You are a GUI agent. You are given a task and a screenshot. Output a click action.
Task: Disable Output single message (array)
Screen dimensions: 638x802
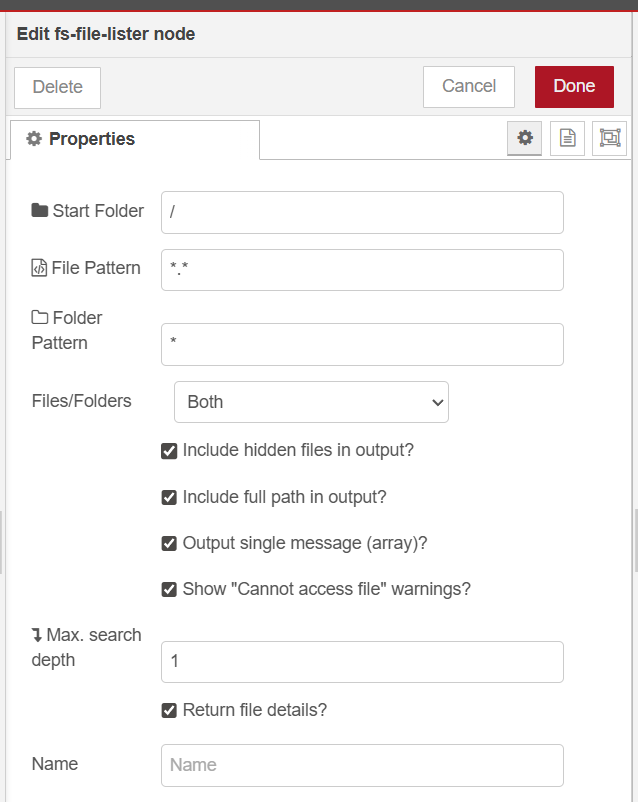coord(169,544)
